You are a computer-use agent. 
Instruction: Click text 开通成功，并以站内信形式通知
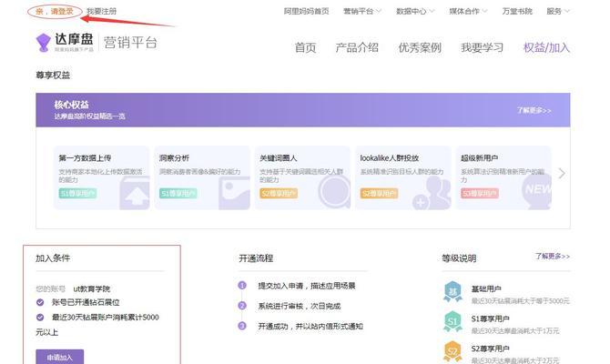point(310,327)
